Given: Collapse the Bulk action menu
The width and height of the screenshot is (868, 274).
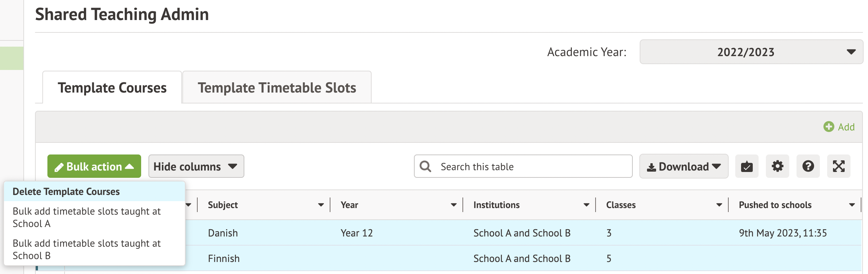Looking at the screenshot, I should (x=94, y=167).
